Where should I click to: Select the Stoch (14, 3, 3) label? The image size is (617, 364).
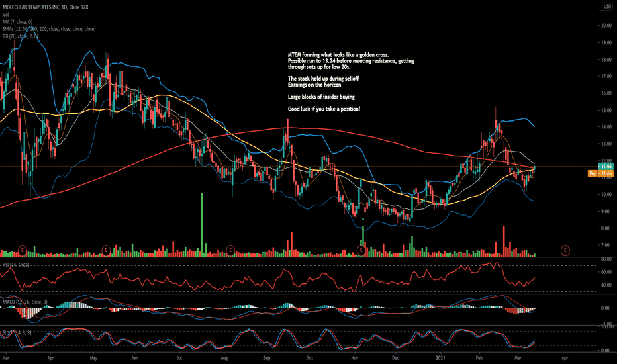pyautogui.click(x=17, y=332)
